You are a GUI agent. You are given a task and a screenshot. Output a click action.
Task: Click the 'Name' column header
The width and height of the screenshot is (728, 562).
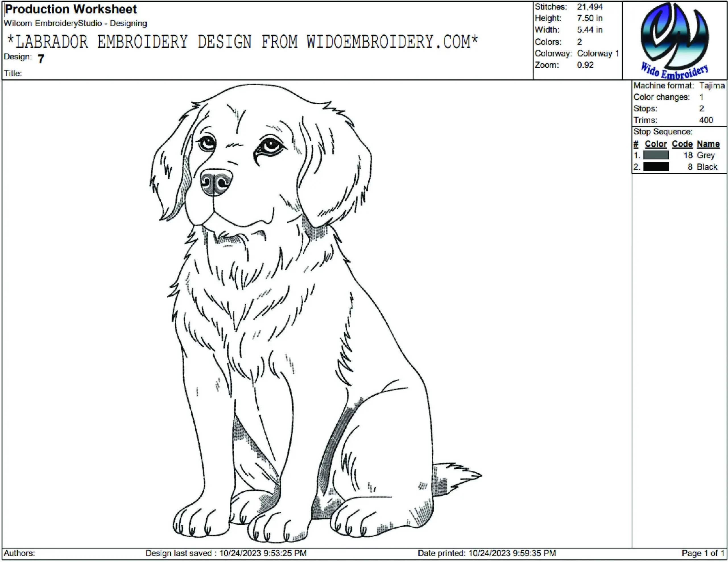(708, 144)
